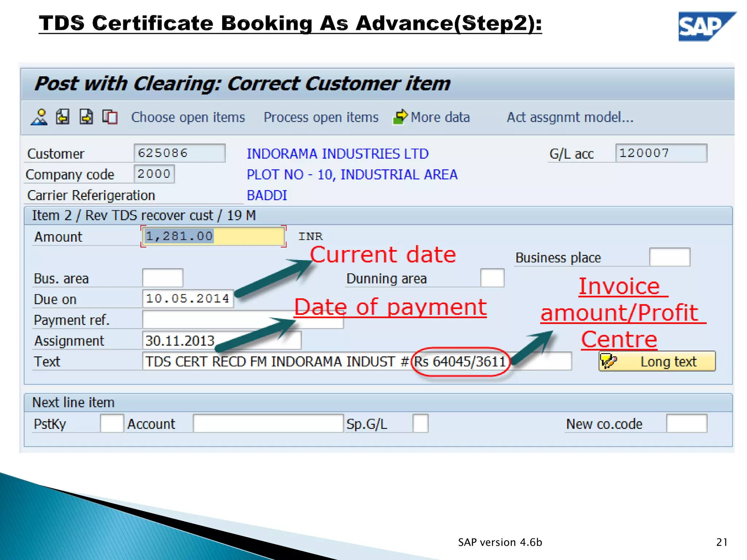747x560 pixels.
Task: Click the Amount field 1,281.00
Action: click(x=213, y=236)
